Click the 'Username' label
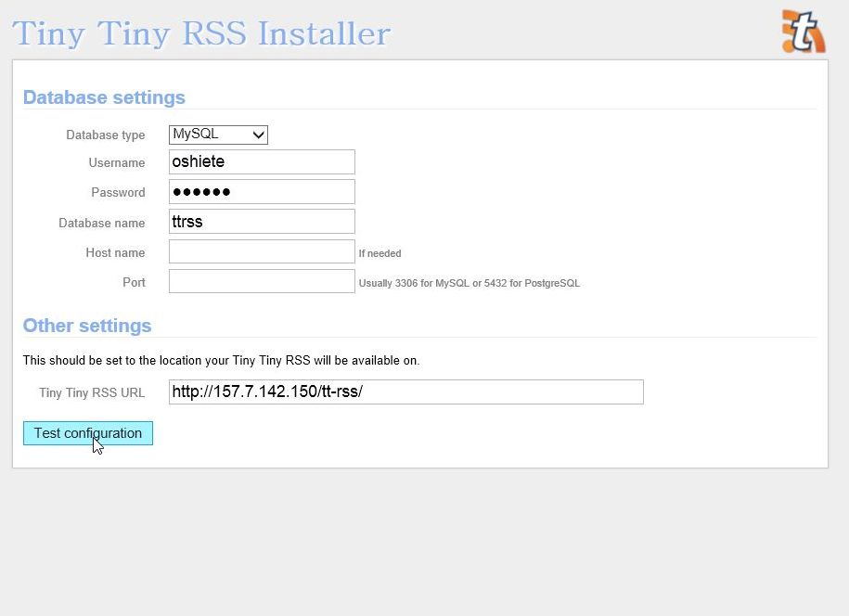Screen dimensions: 849x616 tap(117, 163)
